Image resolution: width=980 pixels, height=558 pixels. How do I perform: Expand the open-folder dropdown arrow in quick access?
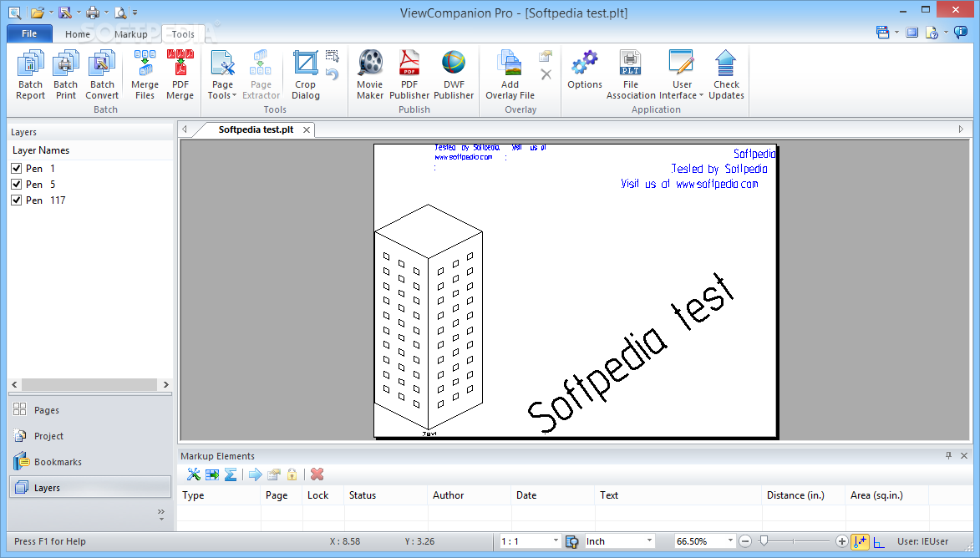pyautogui.click(x=51, y=13)
